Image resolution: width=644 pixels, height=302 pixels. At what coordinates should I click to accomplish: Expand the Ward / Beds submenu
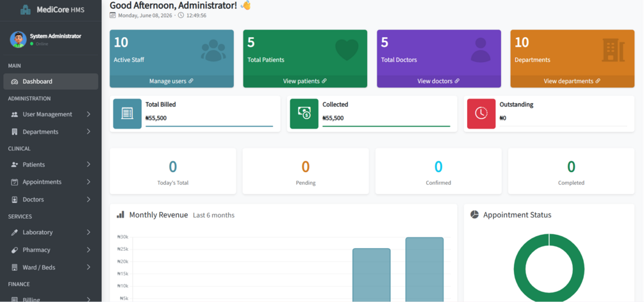click(88, 267)
